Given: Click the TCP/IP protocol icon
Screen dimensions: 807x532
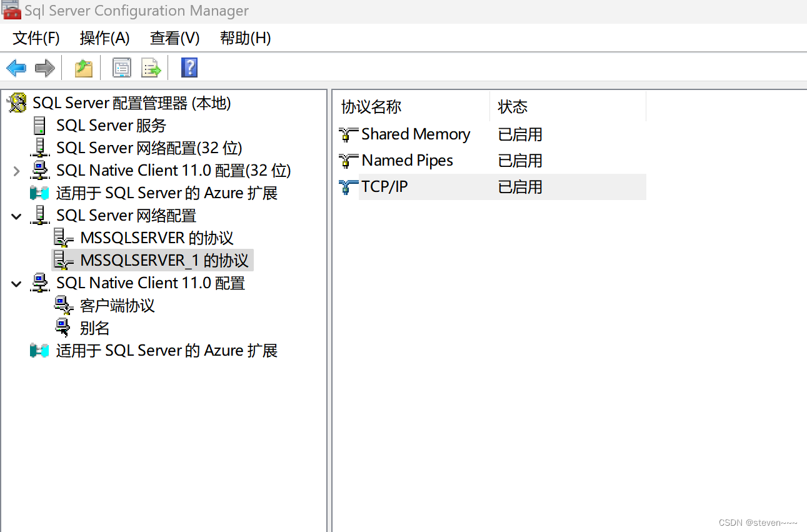Looking at the screenshot, I should point(348,187).
